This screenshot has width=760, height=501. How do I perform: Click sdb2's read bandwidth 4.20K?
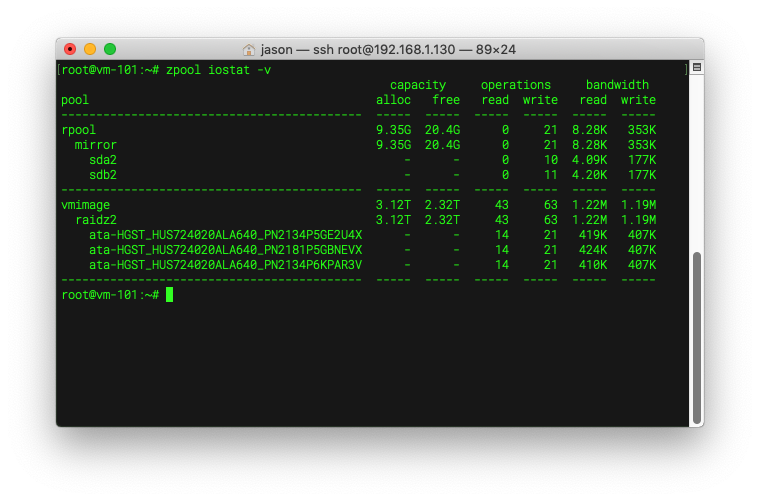point(589,175)
